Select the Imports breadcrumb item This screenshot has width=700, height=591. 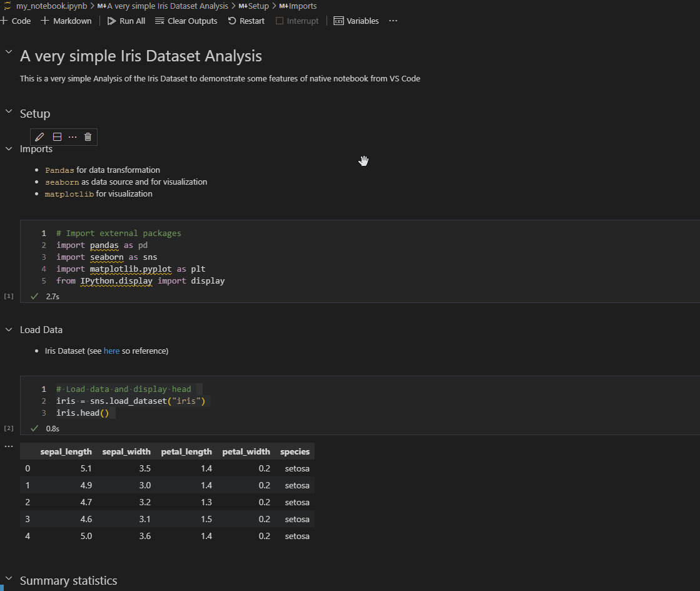click(x=298, y=6)
